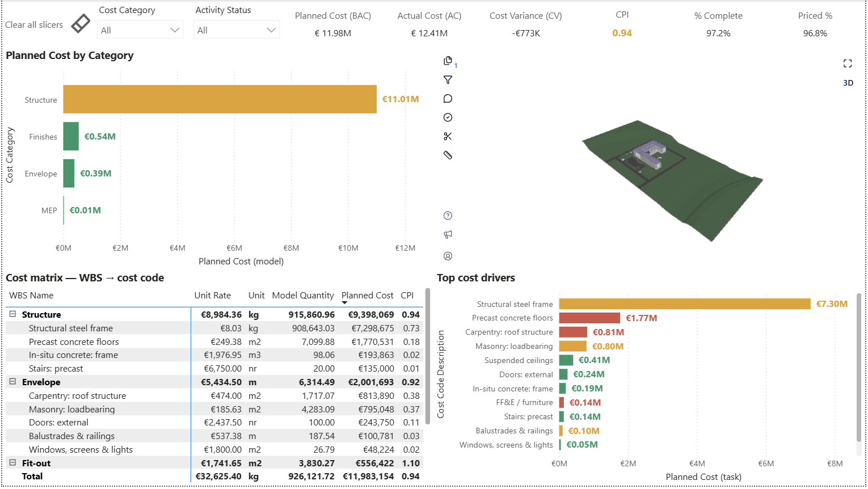Collapse the Structure row in cost matrix
The height and width of the screenshot is (489, 868).
coord(12,314)
